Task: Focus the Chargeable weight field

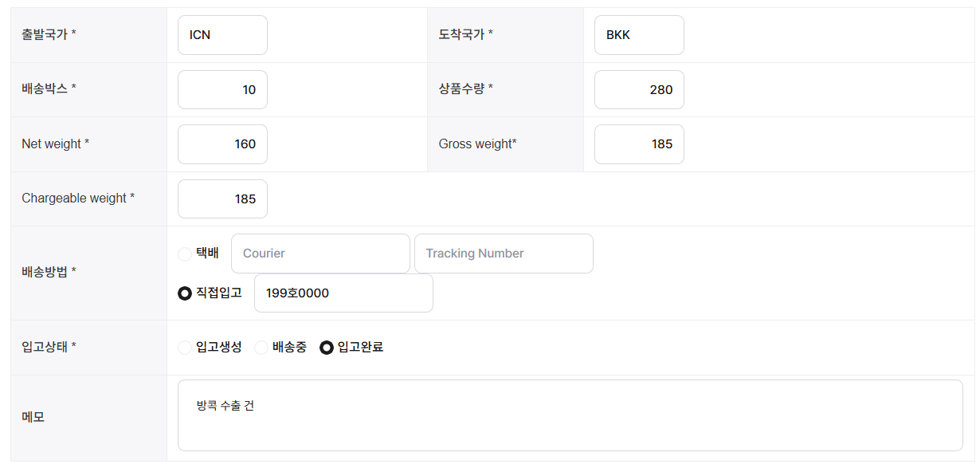Action: tap(222, 199)
